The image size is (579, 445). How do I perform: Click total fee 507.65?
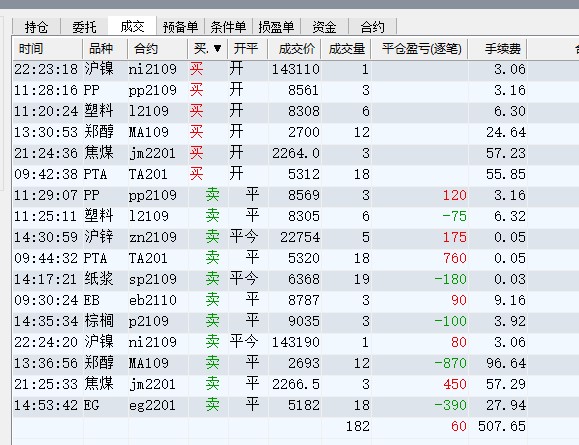click(x=502, y=427)
